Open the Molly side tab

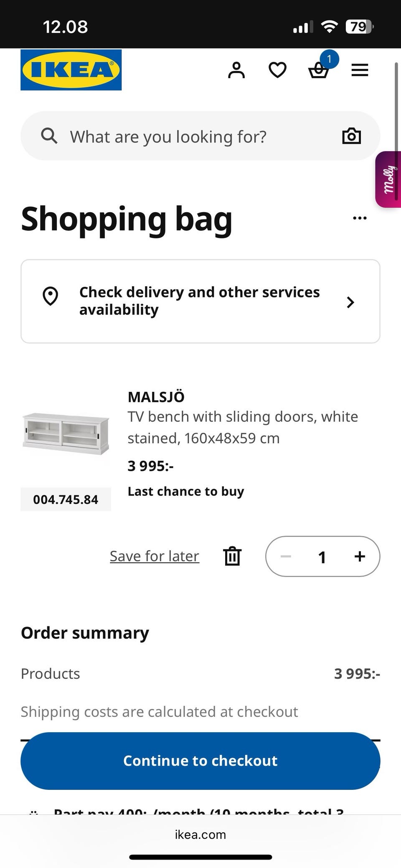click(389, 180)
